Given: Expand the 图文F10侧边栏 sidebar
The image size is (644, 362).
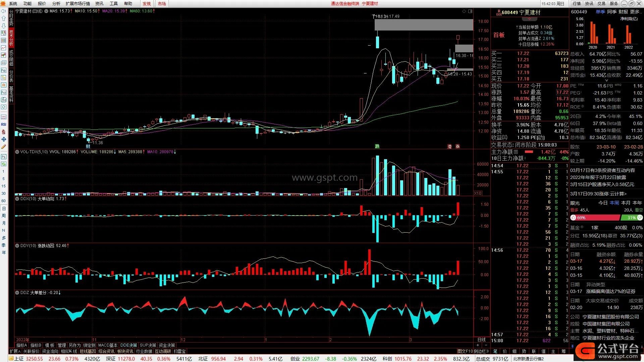Looking at the screenshot, I should coord(473,351).
